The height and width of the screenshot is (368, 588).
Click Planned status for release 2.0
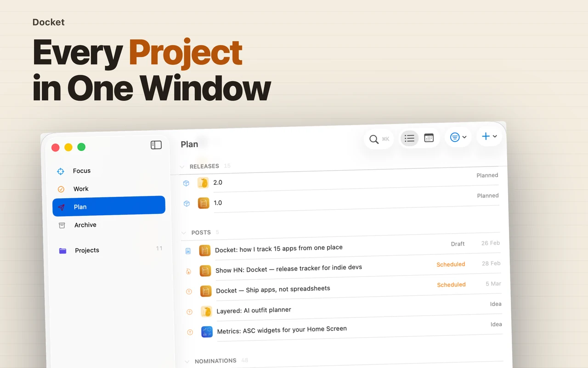487,175
